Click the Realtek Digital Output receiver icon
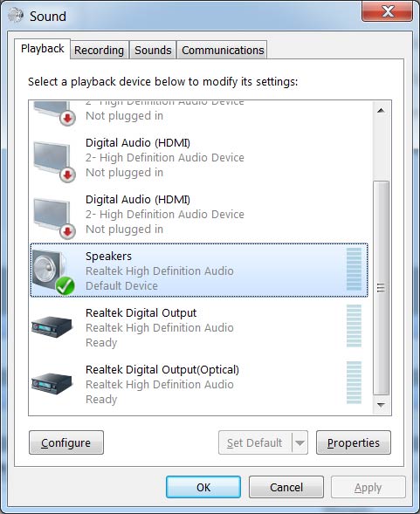 (52, 327)
